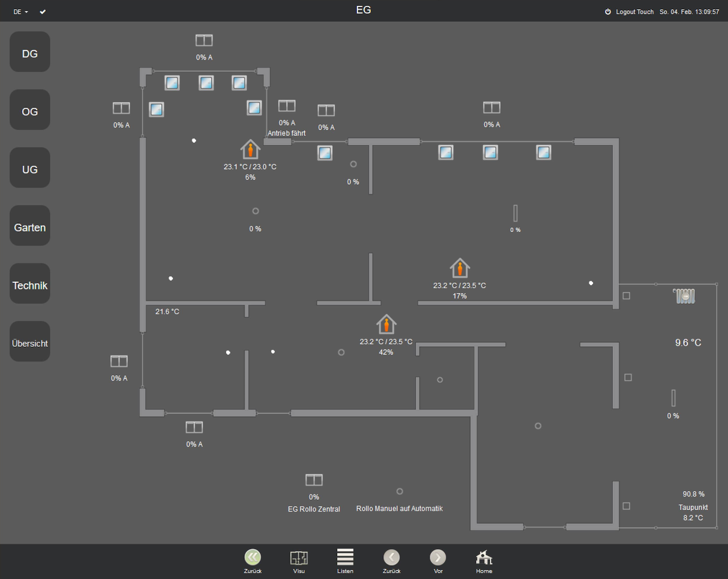
Task: Open the Übersicht overview page
Action: [x=29, y=341]
